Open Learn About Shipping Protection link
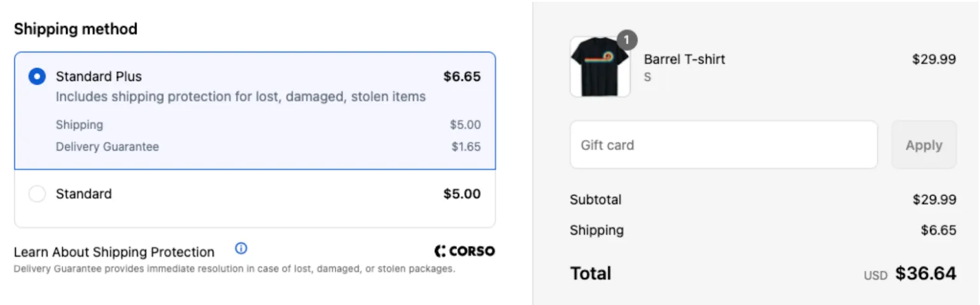 tap(114, 252)
